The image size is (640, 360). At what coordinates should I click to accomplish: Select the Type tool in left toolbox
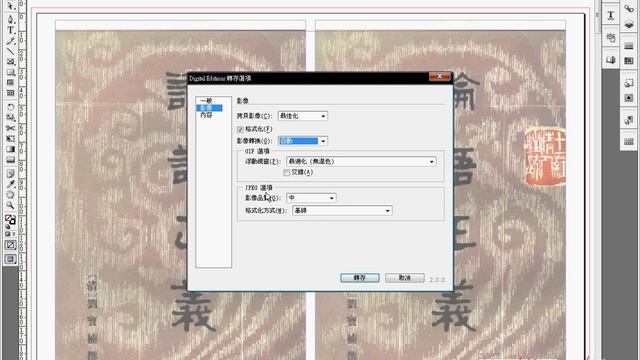tap(10, 30)
